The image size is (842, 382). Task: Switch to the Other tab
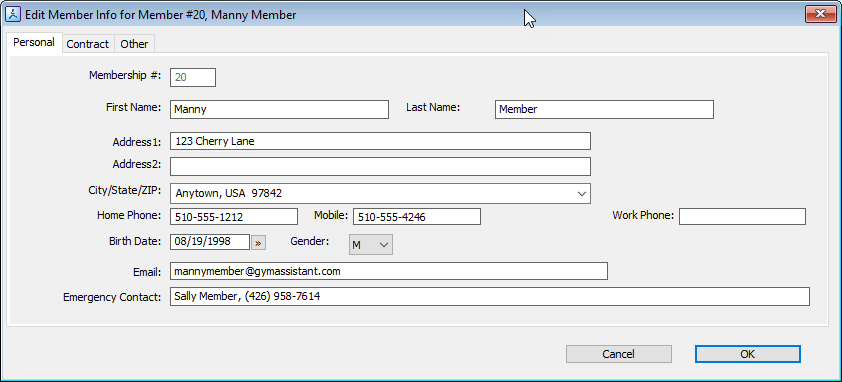pos(134,44)
